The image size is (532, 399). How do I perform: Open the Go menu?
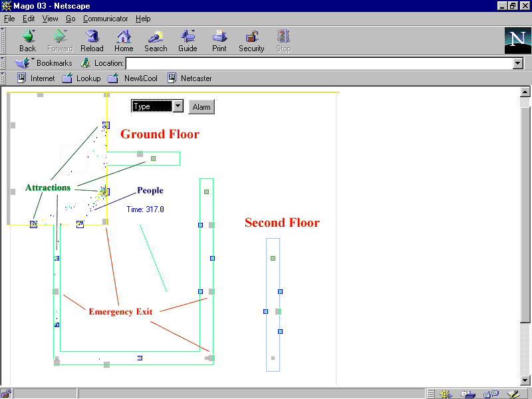(x=70, y=19)
